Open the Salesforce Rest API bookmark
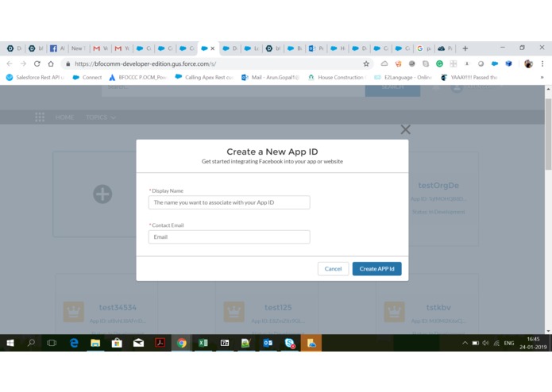Viewport: 552px width, 392px height. pos(35,77)
